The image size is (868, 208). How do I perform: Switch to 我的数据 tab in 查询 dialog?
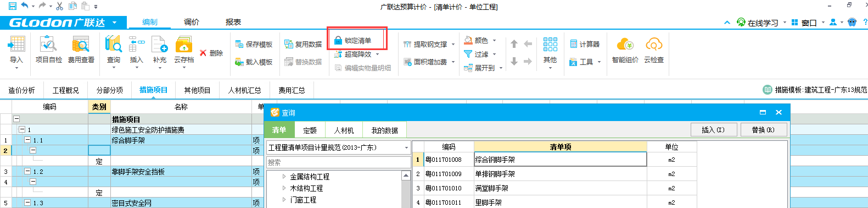(x=384, y=130)
